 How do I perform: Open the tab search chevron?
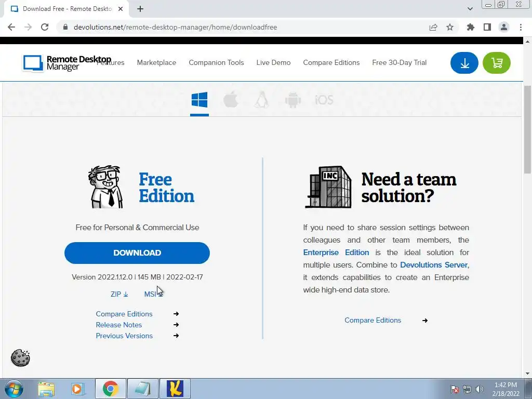click(x=470, y=9)
